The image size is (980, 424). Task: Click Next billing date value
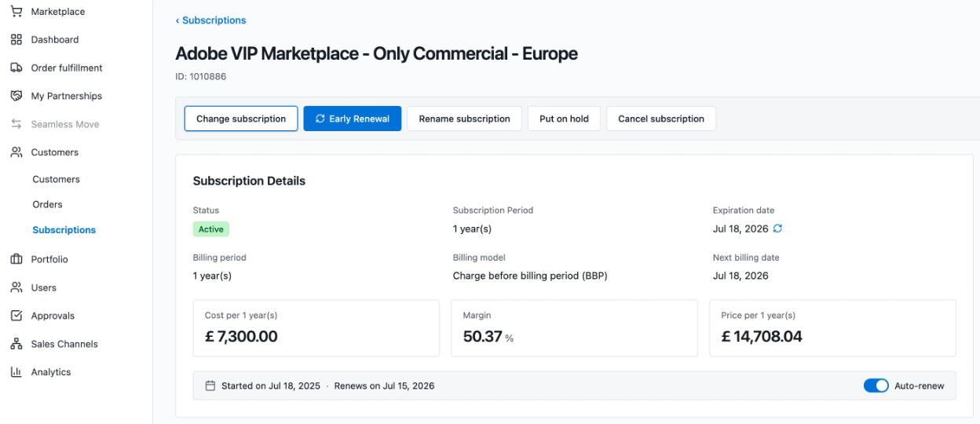click(x=740, y=276)
